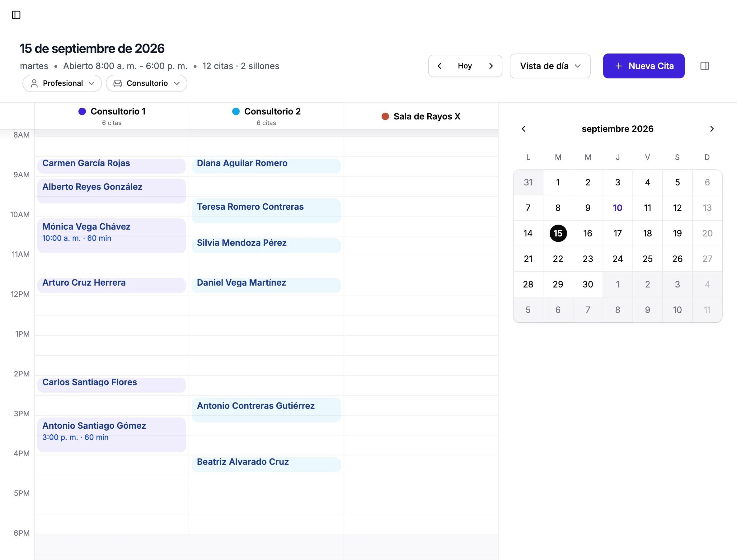This screenshot has width=737, height=560.
Task: Click the Consultorio 1 purple color dot
Action: (x=82, y=111)
